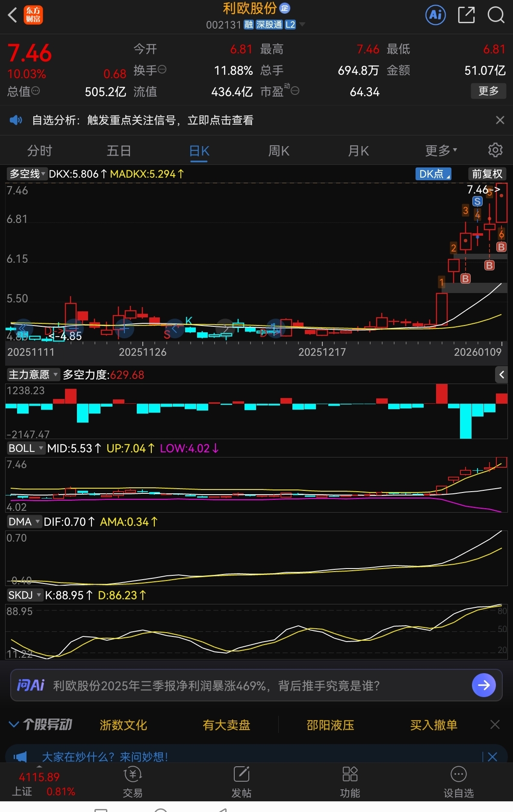Screen dimensions: 513x812
Task: Switch to 分时 tab
Action: click(x=40, y=151)
